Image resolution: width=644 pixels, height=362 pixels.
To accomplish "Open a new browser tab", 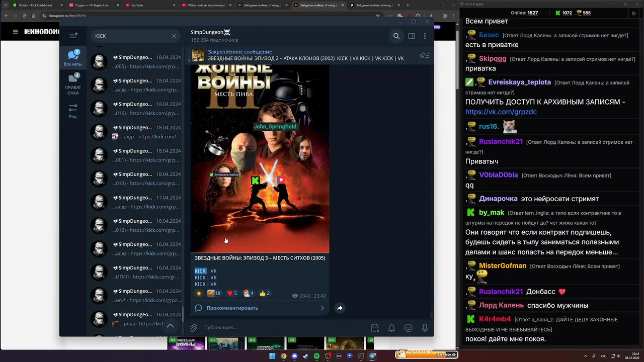I will point(408,5).
